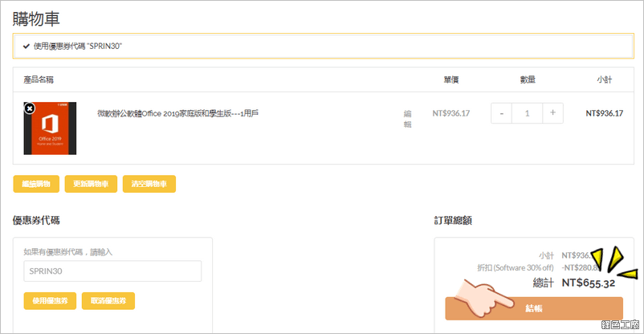
Task: Click the 繼續購物 button
Action: 36,184
